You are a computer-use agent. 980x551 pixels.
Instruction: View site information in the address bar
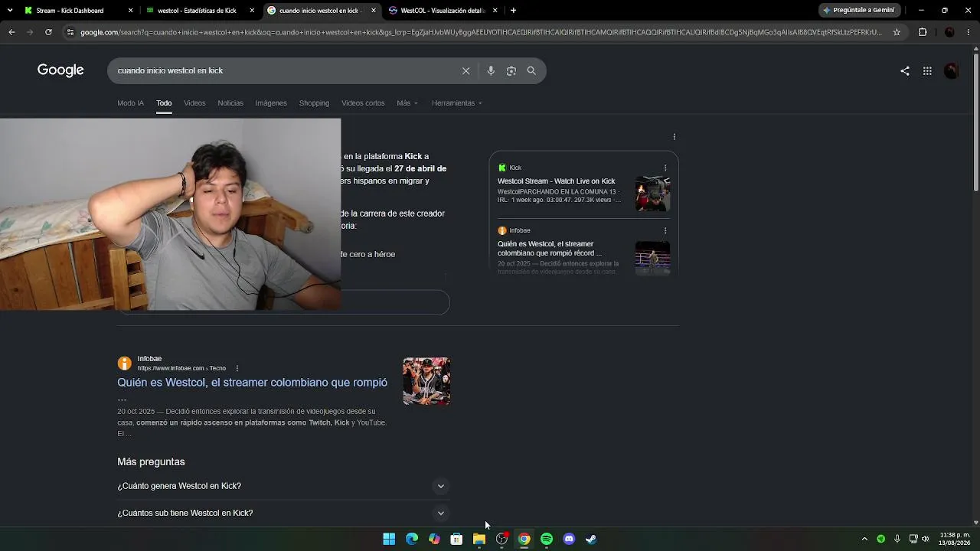pos(70,32)
